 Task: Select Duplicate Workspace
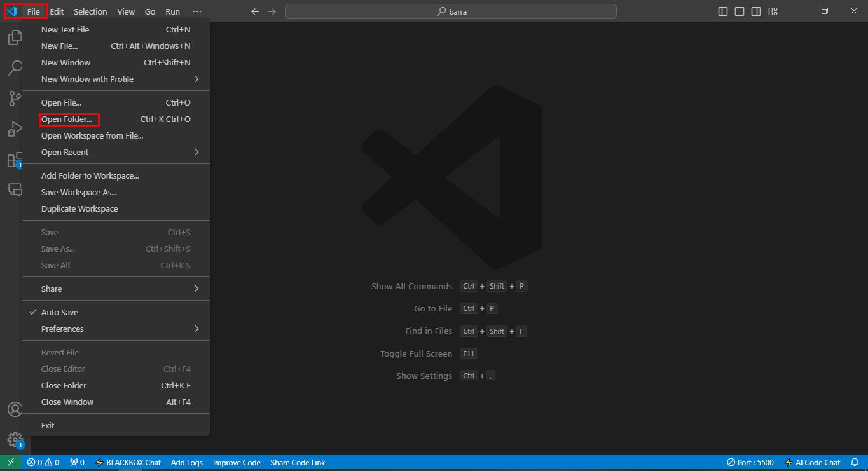click(x=116, y=209)
